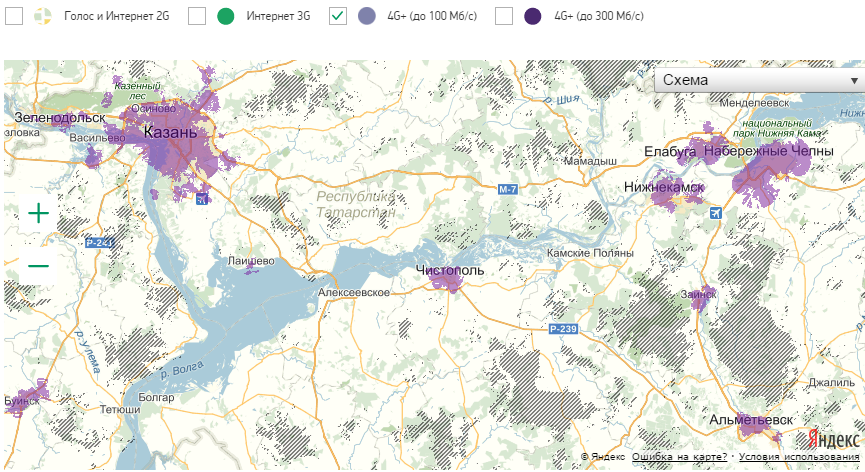
Task: Click the Лаишево town label
Action: pyautogui.click(x=251, y=261)
